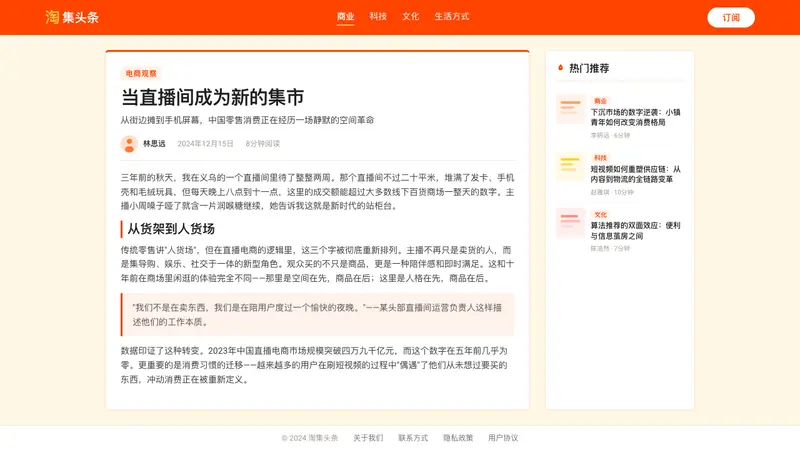Image resolution: width=800 pixels, height=450 pixels.
Task: Open the 生活方式 section
Action: coord(452,16)
